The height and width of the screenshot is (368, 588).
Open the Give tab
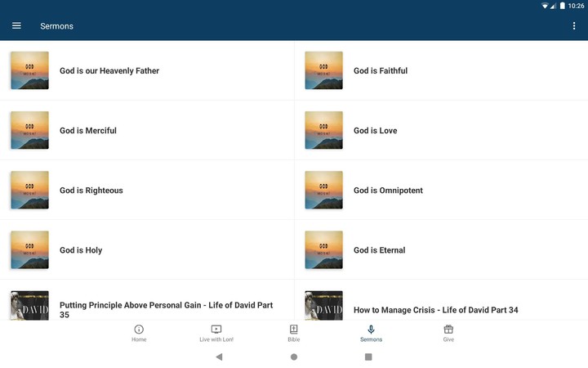coord(448,333)
